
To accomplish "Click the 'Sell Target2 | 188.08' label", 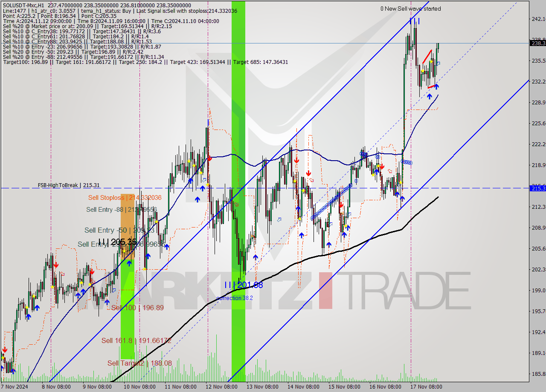I will pyautogui.click(x=139, y=363).
